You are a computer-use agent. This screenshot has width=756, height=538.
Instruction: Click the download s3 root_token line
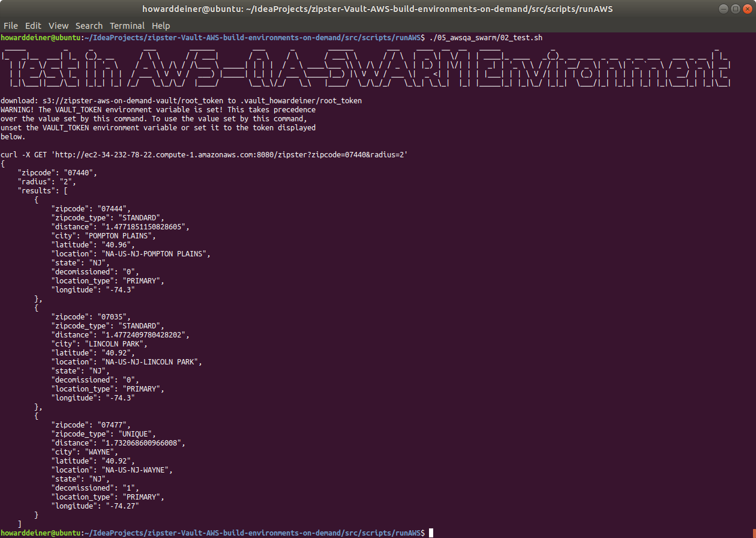point(181,101)
